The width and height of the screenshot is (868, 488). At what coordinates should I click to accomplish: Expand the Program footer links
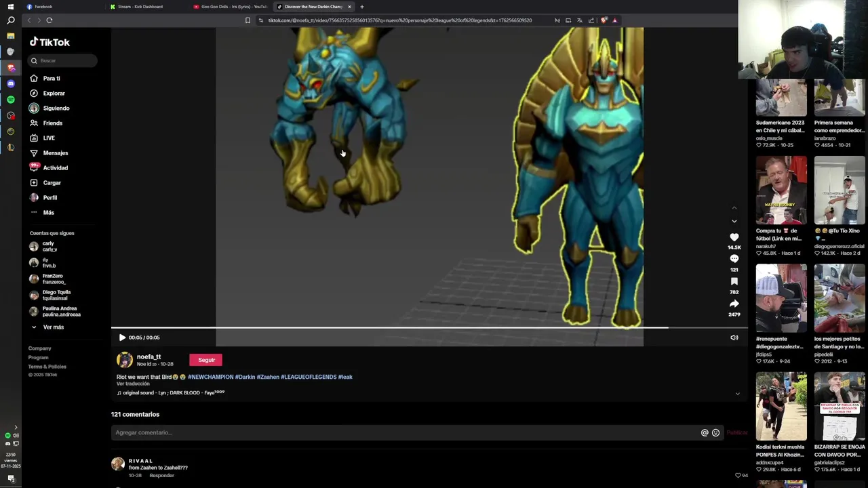coord(38,357)
